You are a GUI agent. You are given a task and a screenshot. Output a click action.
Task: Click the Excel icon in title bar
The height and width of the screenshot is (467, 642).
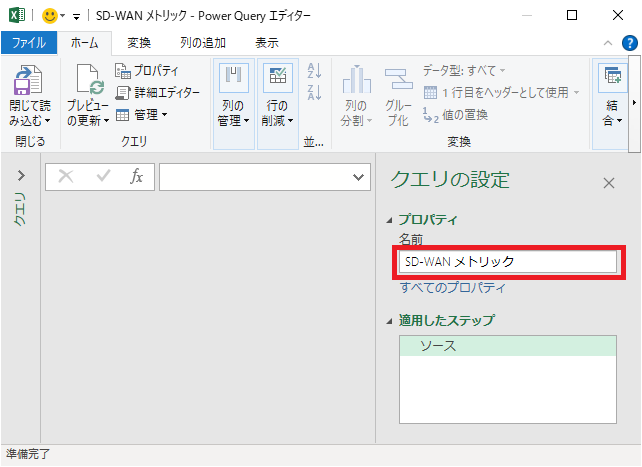16,16
